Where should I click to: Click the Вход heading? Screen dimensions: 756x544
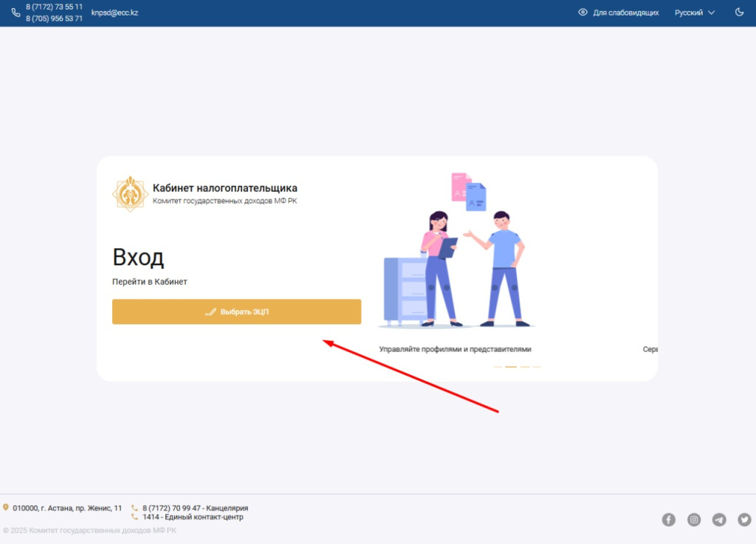tap(138, 258)
